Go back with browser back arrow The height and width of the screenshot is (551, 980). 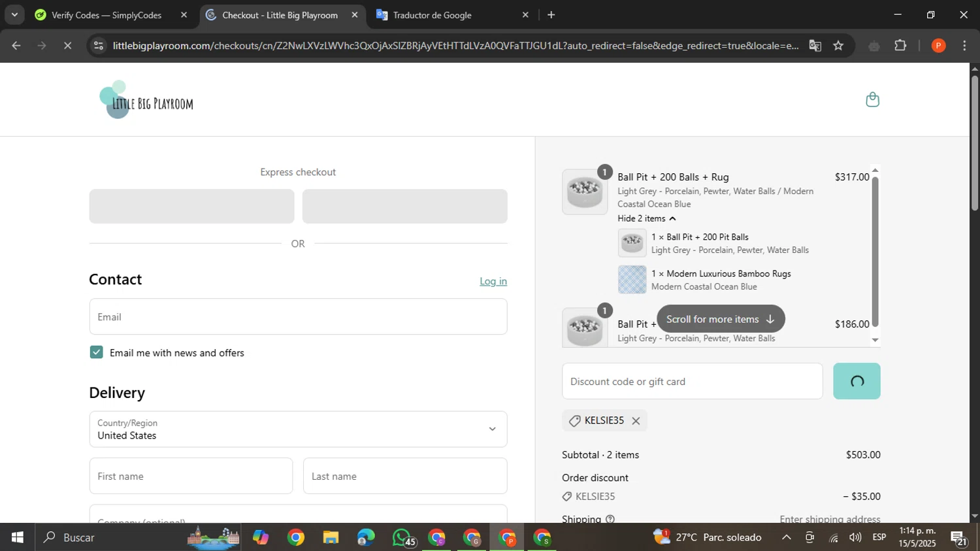click(16, 46)
